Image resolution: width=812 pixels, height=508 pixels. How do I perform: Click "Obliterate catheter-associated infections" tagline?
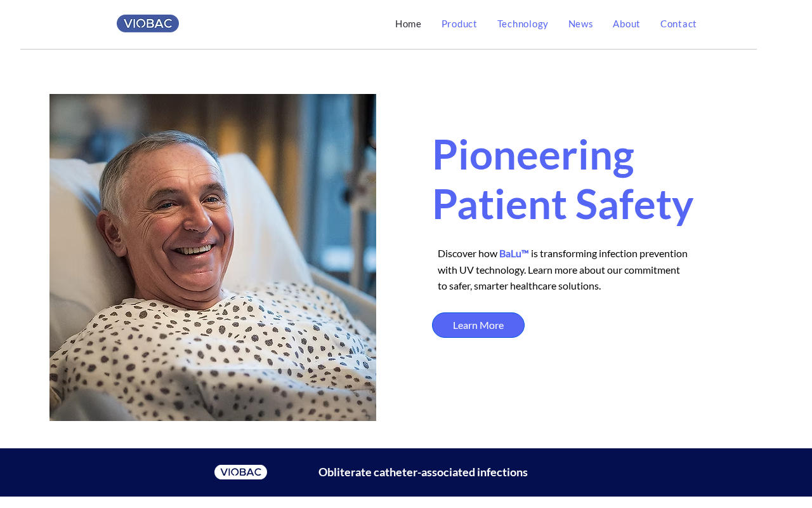423,472
